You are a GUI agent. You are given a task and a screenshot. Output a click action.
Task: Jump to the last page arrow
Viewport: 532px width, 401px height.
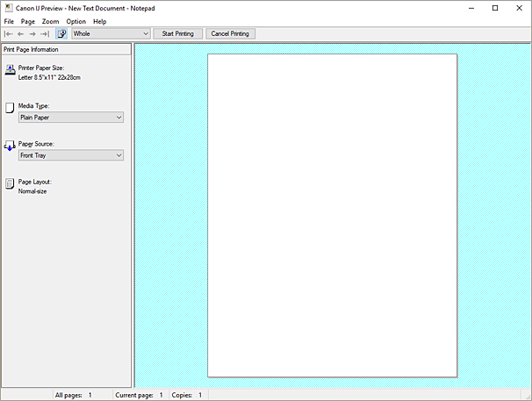pyautogui.click(x=46, y=33)
